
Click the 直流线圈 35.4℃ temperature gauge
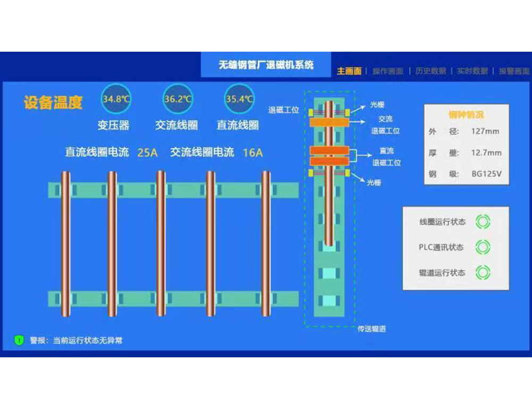(x=239, y=99)
